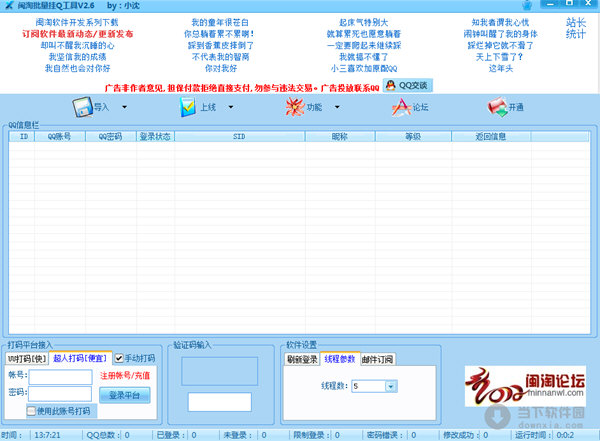Click the 未登录 status entry
Screen dimensions: 600x441
[x=245, y=435]
